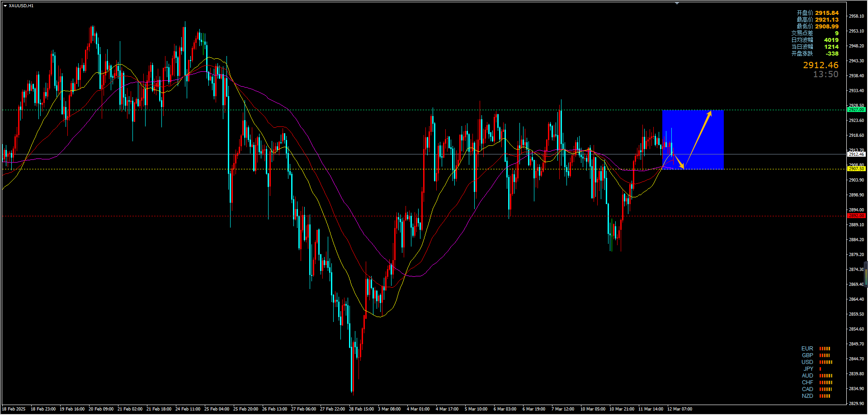Click the EUR strength meter bars
Viewport: 868px width, 415px height.
click(x=825, y=349)
